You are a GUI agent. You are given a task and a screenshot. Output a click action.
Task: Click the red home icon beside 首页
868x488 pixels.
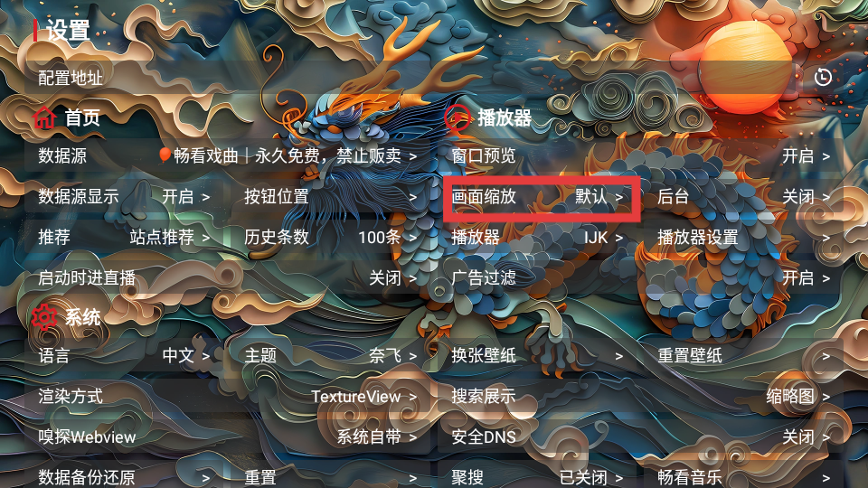44,117
